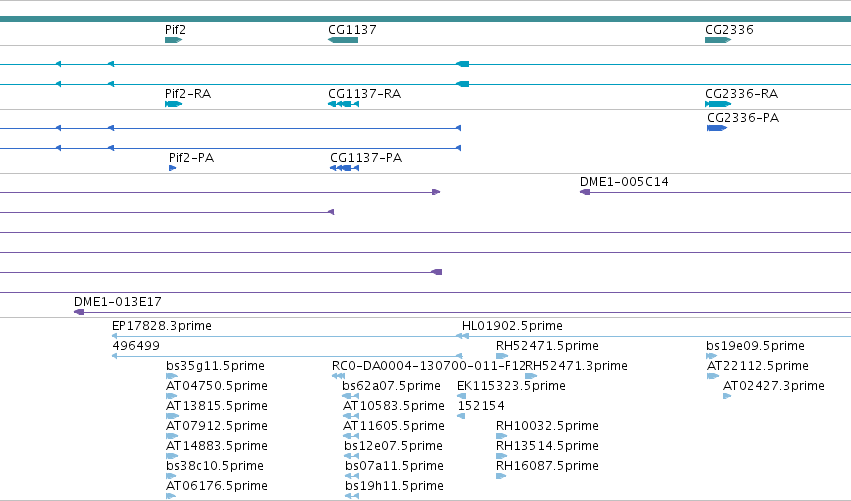The height and width of the screenshot is (501, 851).
Task: Select the 496499 feature label
Action: click(136, 346)
